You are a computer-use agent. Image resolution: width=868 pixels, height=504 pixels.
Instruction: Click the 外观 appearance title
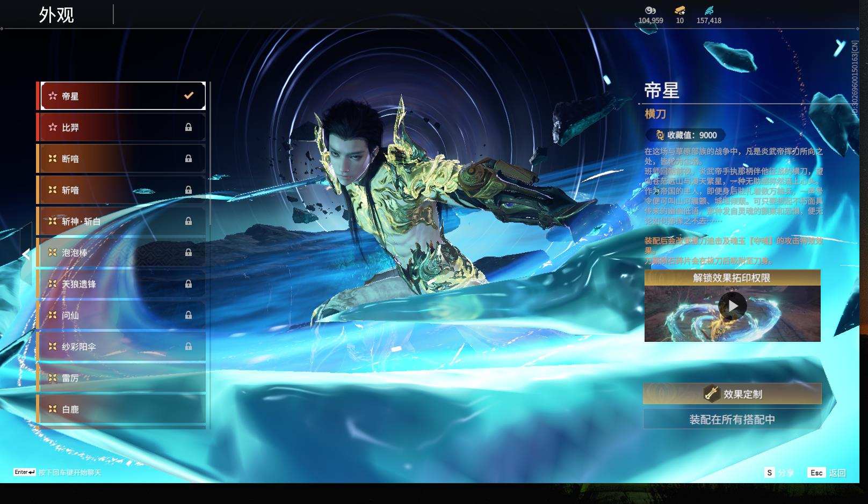click(x=56, y=14)
